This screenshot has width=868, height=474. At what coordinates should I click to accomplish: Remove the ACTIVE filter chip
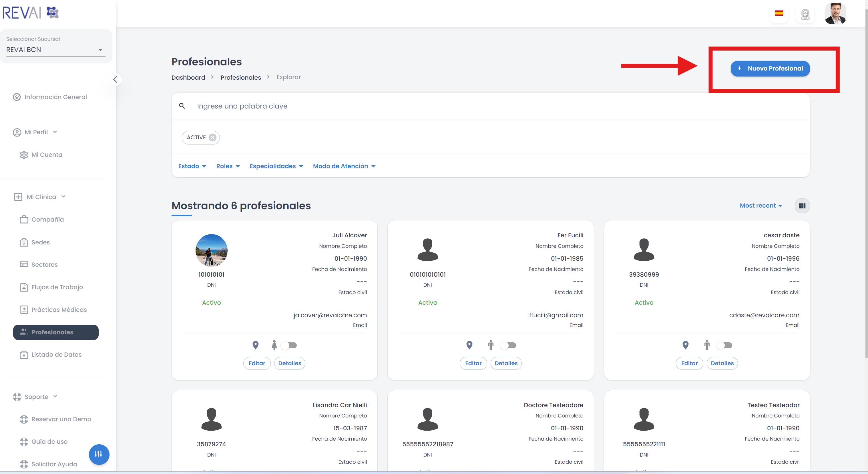(x=212, y=137)
